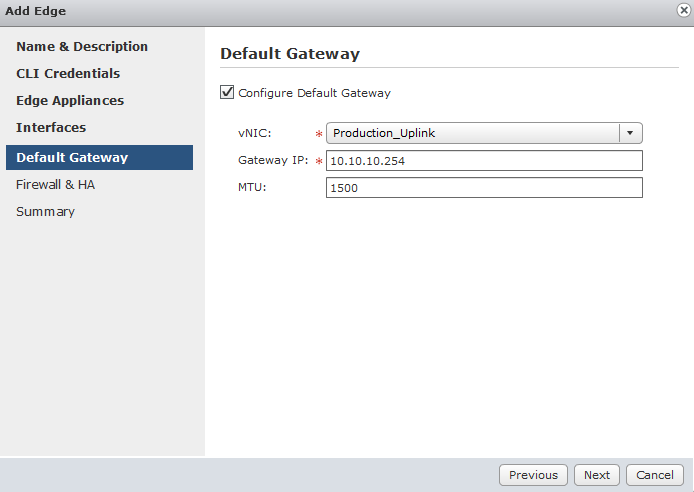Click Next to continue the wizard
The width and height of the screenshot is (694, 492).
pos(597,475)
